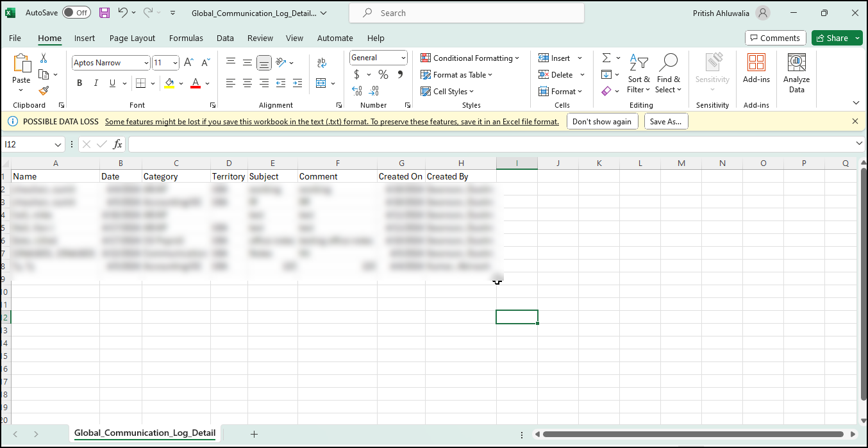Open the Analyze Data tool
Viewport: 868px width, 448px height.
[796, 74]
